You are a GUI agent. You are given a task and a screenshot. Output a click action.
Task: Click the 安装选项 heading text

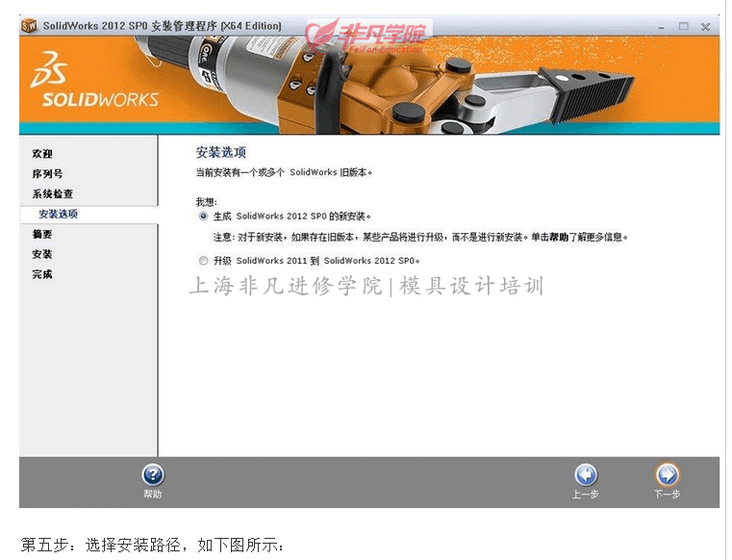221,152
